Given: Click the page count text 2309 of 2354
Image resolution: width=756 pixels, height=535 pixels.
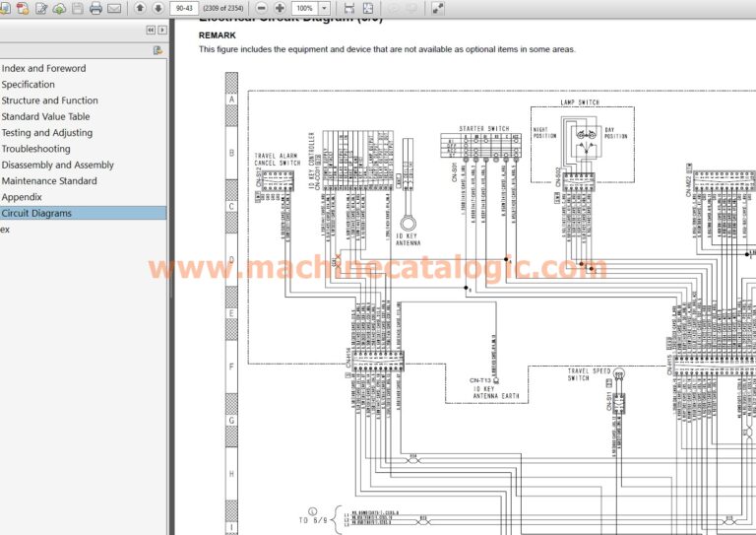Looking at the screenshot, I should [x=222, y=8].
